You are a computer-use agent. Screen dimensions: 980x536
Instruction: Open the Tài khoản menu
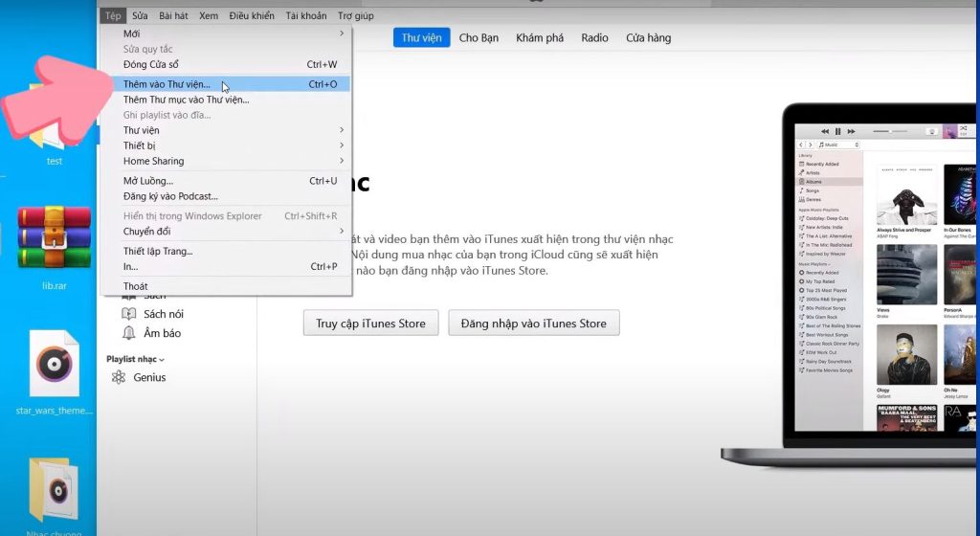point(306,15)
